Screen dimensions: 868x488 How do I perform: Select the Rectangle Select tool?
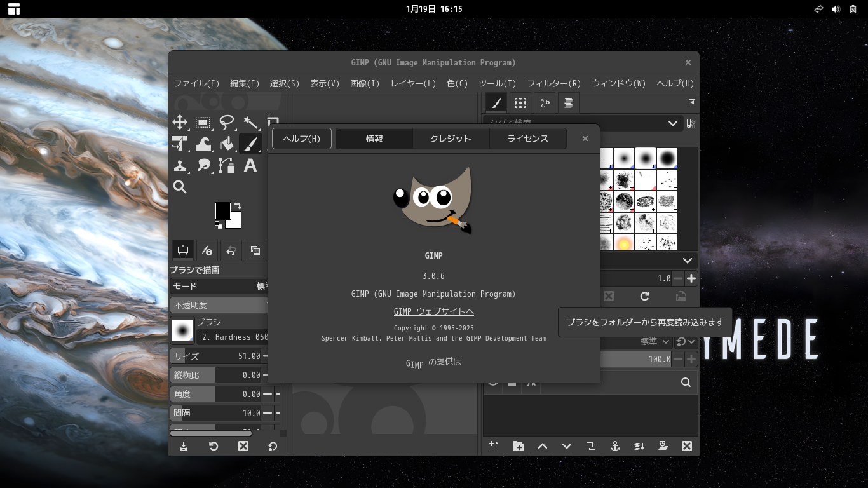point(203,123)
